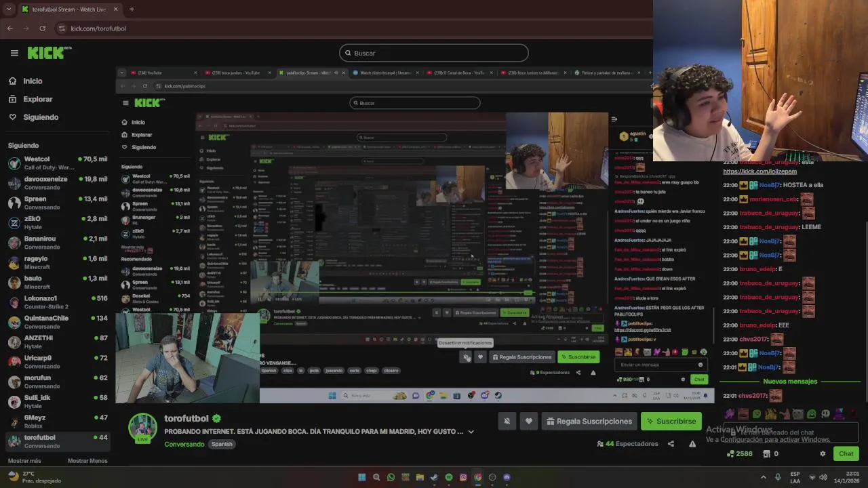This screenshot has height=488, width=868.
Task: Open Steam from taskbar
Action: 434,477
